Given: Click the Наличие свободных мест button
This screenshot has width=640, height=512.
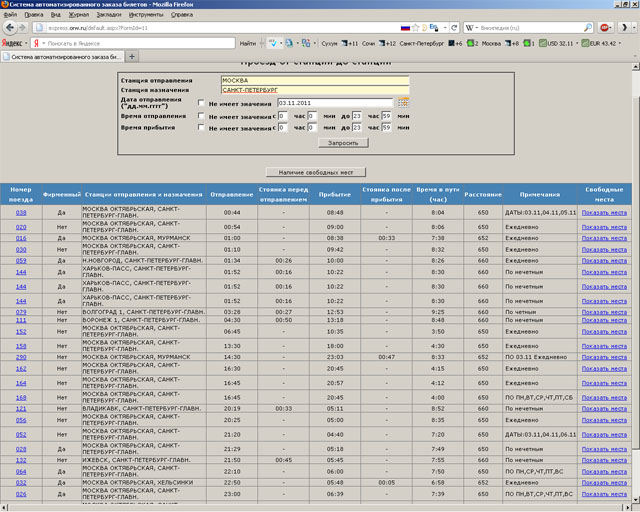Looking at the screenshot, I should point(316,173).
